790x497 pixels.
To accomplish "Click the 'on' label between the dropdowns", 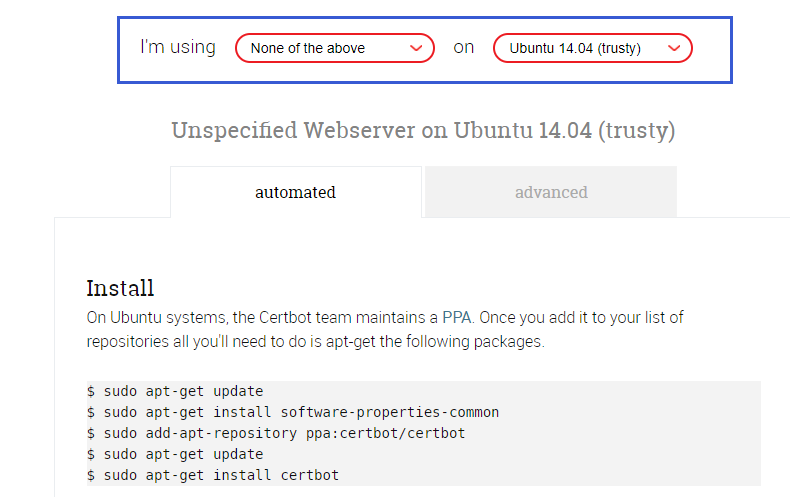I will [x=464, y=47].
